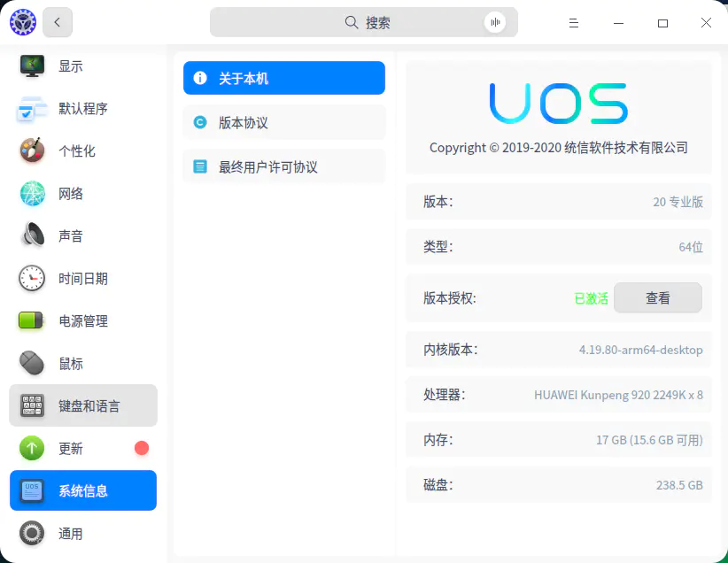Maximize the control center window
The width and height of the screenshot is (728, 563).
point(663,23)
